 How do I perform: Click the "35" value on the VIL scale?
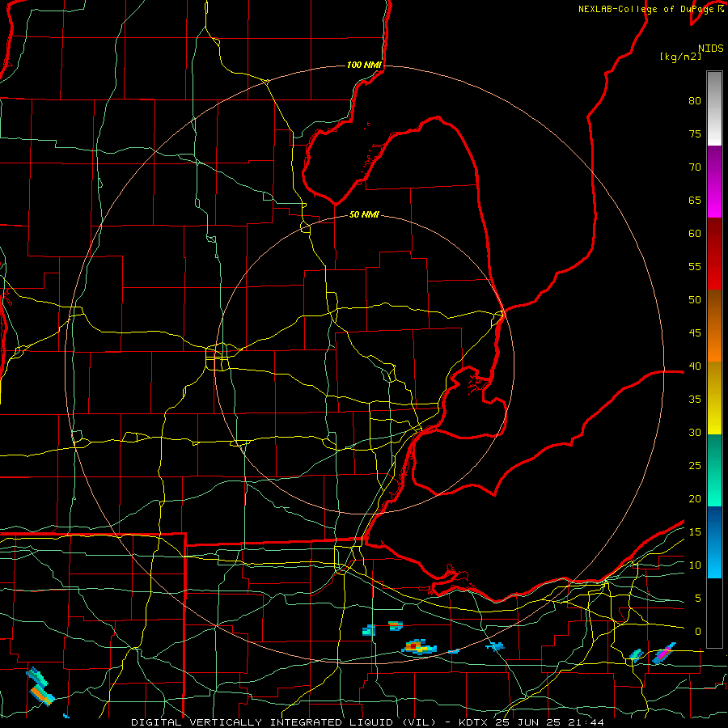695,400
